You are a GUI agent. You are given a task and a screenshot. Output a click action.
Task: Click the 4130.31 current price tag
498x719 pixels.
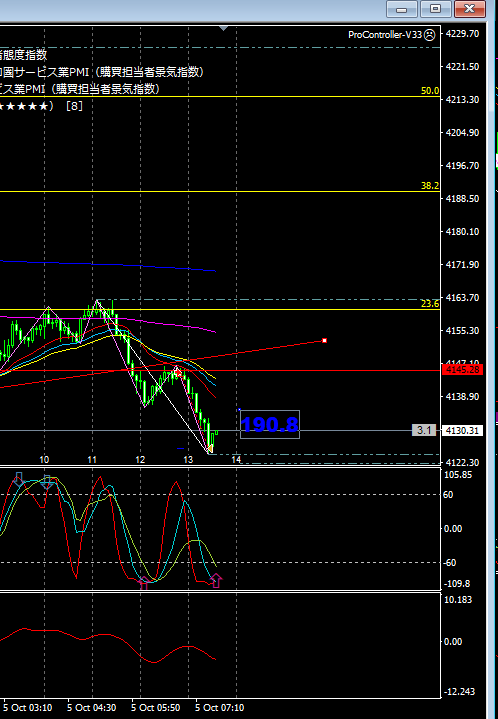pos(462,431)
